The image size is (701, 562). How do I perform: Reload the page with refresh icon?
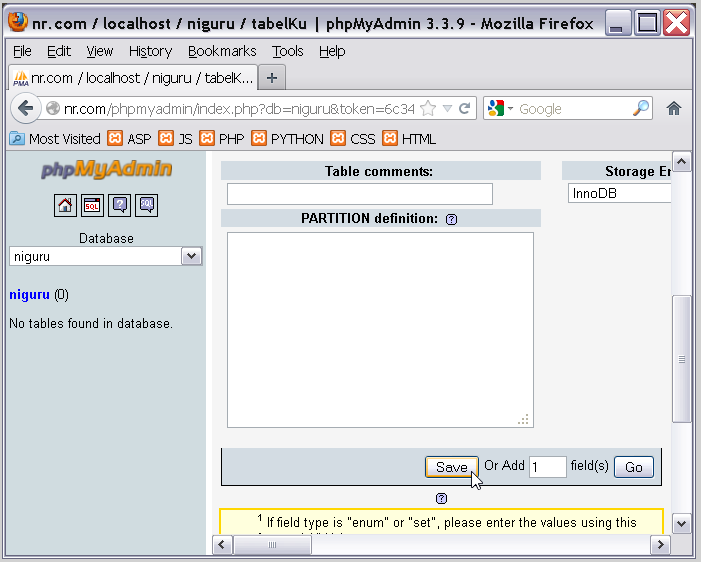(x=465, y=109)
